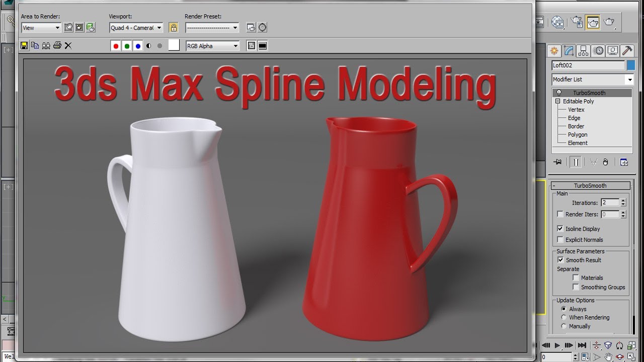Select the When Rendering update option
Viewport: 644px width, 362px height.
tap(563, 317)
